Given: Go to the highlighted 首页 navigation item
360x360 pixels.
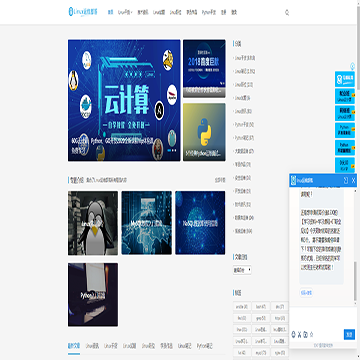Looking at the screenshot, I should tap(110, 12).
